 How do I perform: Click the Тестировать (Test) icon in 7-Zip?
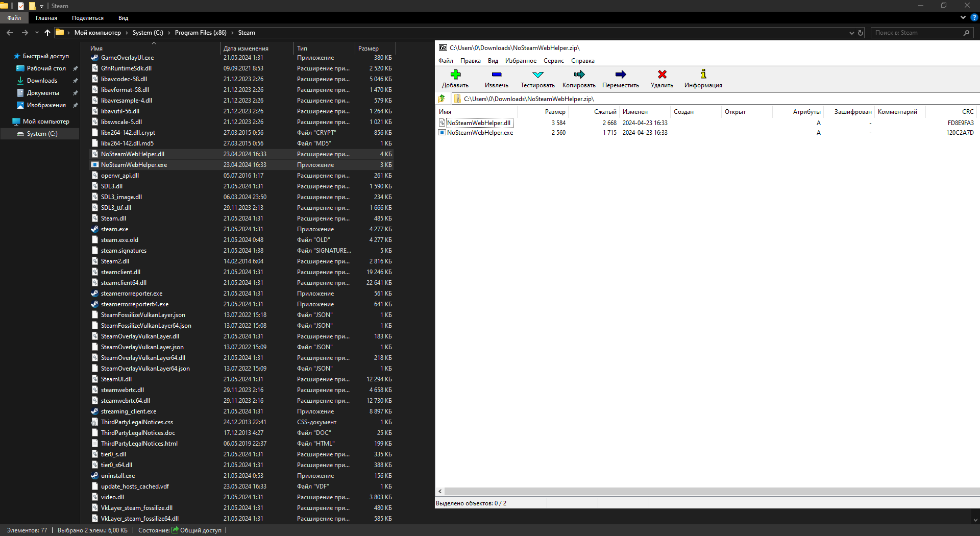(537, 75)
